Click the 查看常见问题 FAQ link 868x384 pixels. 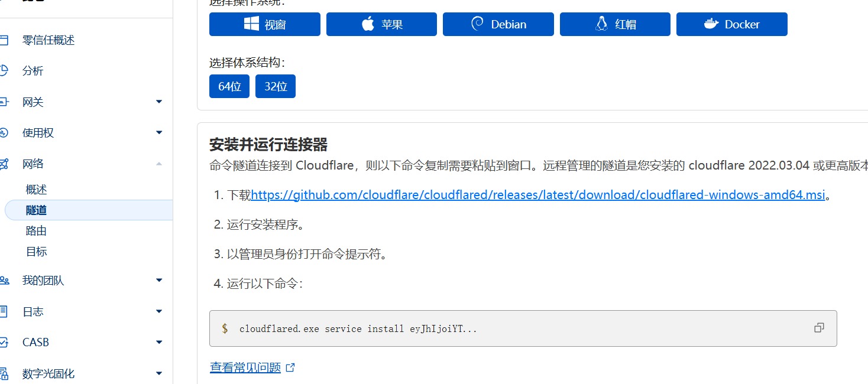(x=245, y=366)
